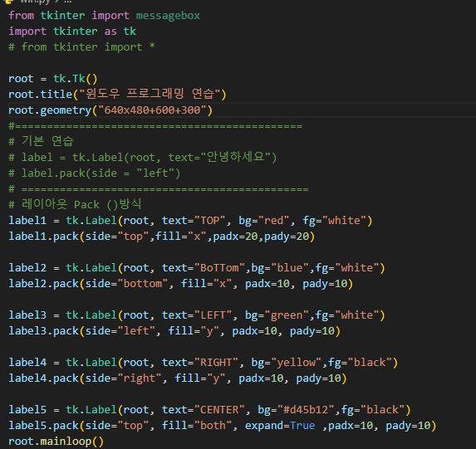
Task: Click the "blue" background string
Action: tap(289, 268)
